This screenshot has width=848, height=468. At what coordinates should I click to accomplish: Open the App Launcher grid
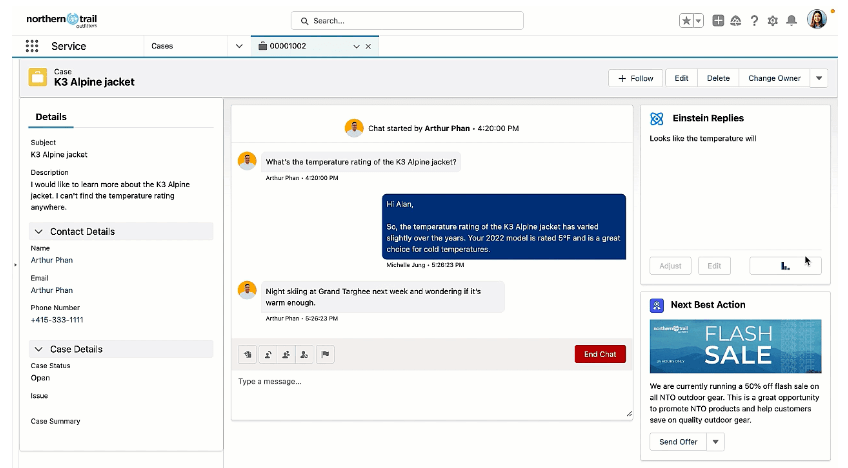point(32,46)
